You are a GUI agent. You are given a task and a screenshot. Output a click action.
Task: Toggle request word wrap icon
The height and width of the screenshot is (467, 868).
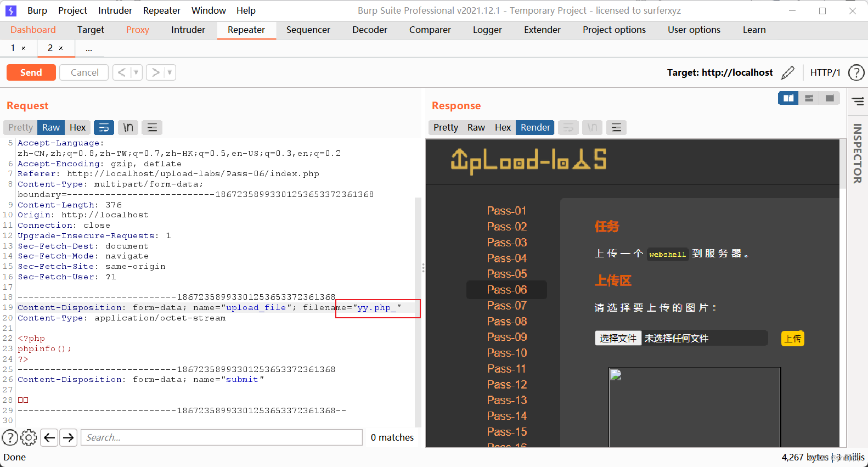click(x=104, y=127)
